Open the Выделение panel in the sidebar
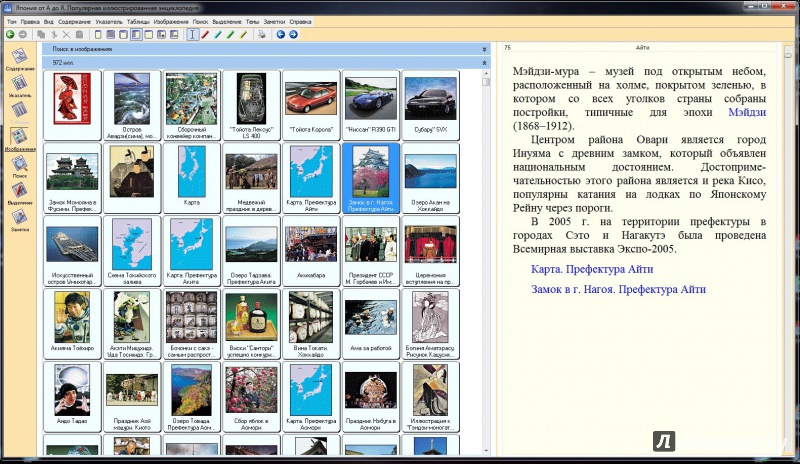 click(x=19, y=191)
